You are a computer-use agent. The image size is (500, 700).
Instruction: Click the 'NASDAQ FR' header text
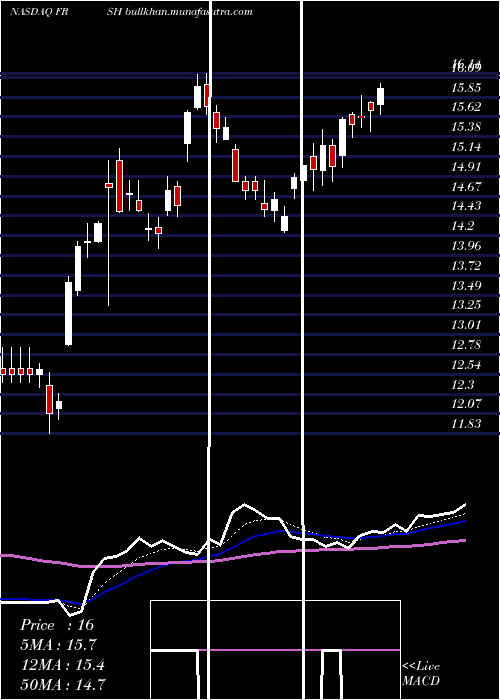(39, 12)
